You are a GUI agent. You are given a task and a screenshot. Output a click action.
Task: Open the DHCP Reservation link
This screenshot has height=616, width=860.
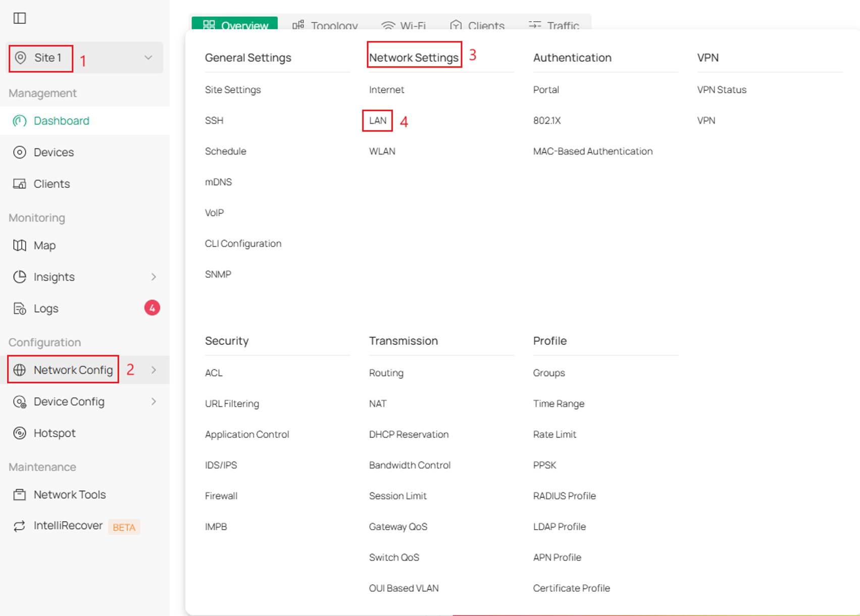[409, 435]
